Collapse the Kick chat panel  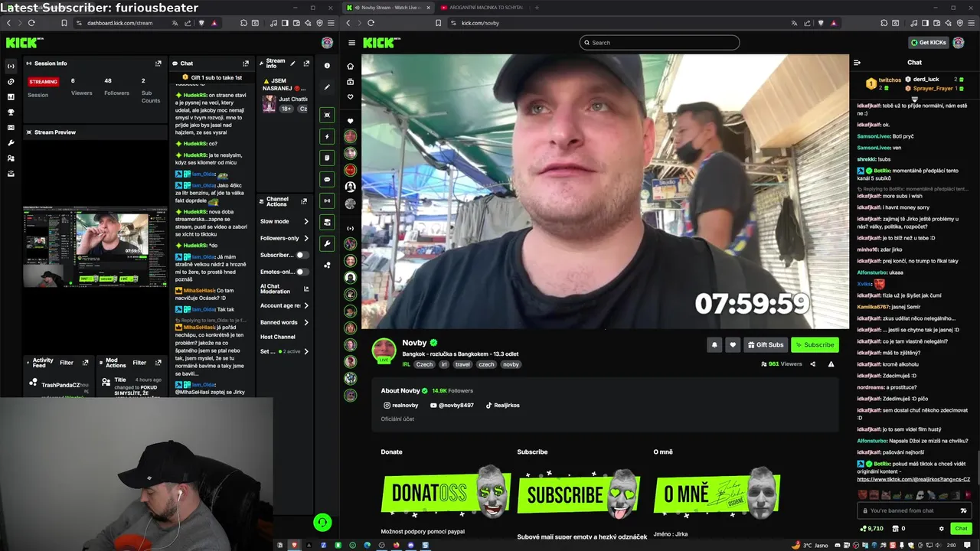coord(857,63)
